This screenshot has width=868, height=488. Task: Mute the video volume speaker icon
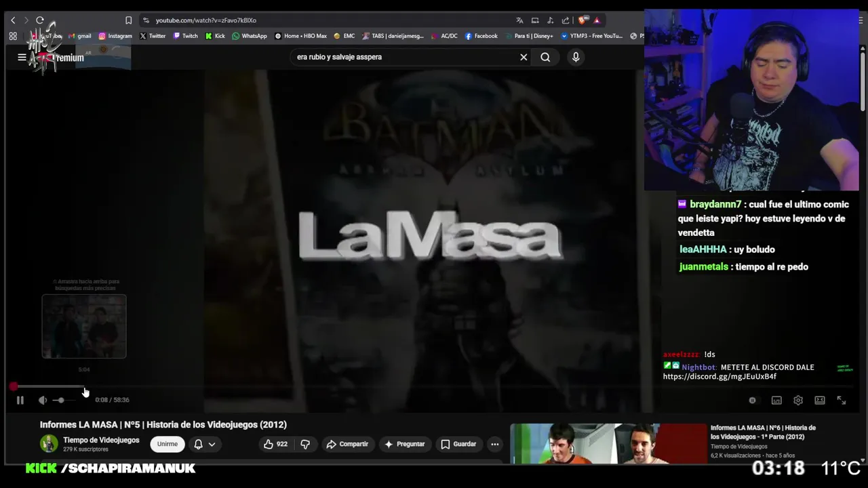[x=43, y=401]
